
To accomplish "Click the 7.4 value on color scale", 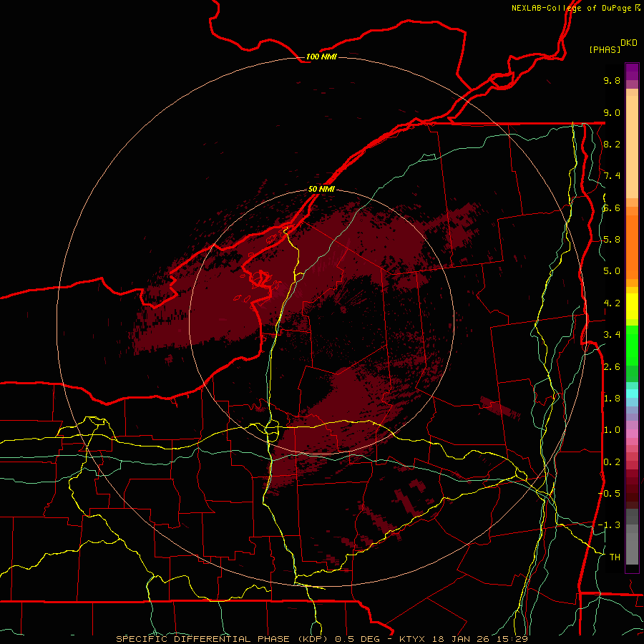I will [x=612, y=176].
